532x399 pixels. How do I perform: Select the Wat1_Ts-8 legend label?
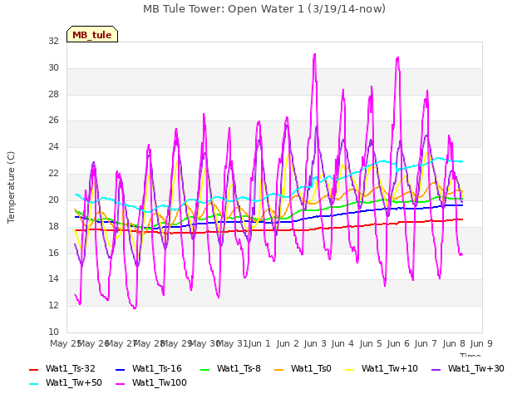239,369
